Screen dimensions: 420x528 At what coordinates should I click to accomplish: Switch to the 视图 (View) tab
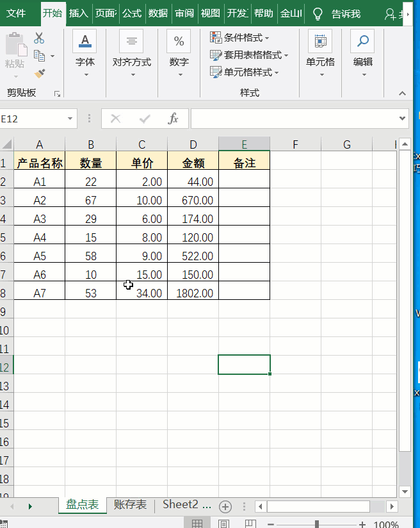pos(211,13)
